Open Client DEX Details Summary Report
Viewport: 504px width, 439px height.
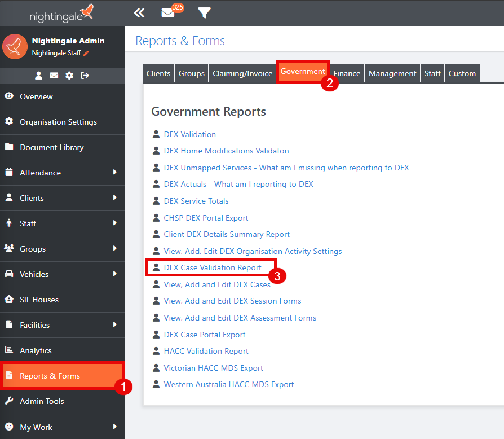[227, 235]
